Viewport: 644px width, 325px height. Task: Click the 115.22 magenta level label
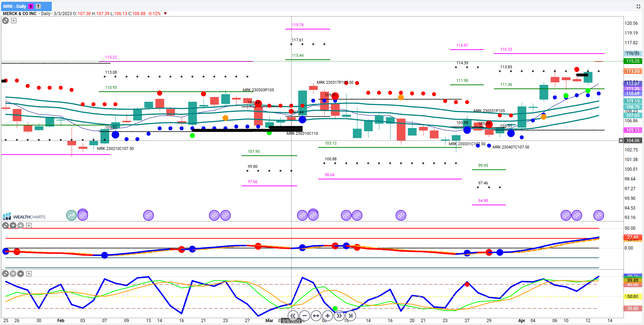tap(111, 57)
